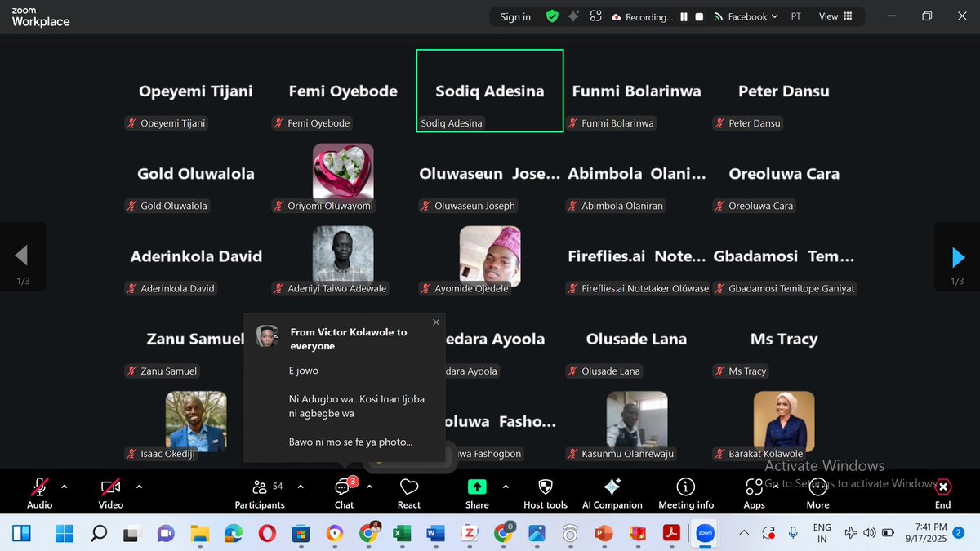This screenshot has height=551, width=980.
Task: Open AI Companion in bottom toolbar
Action: tap(612, 492)
